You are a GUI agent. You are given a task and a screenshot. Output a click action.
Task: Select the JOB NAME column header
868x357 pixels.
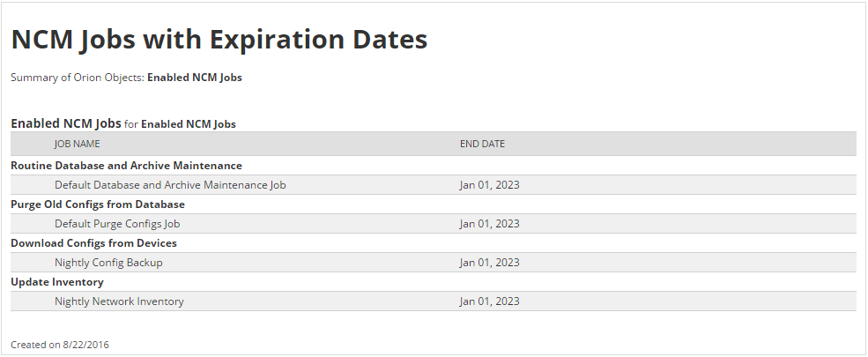click(x=77, y=144)
